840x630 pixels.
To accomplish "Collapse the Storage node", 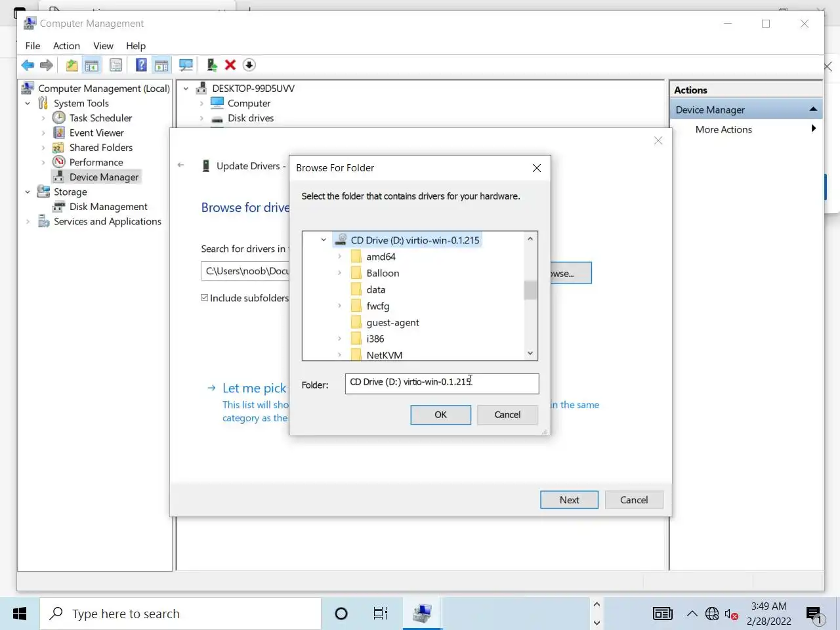I will pos(28,192).
